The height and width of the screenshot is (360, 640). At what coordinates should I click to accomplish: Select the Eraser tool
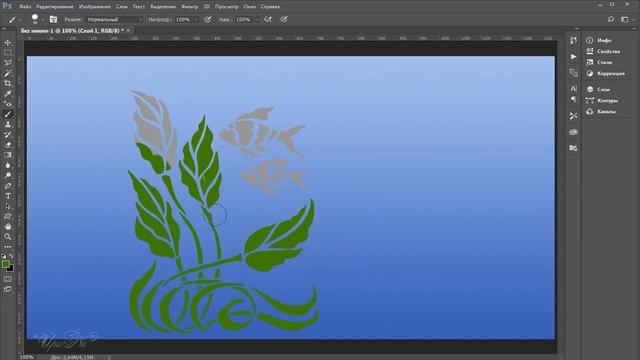pos(8,145)
